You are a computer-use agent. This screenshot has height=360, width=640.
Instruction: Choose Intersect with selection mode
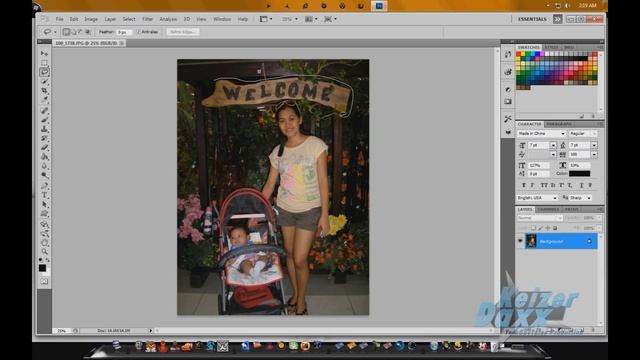(88, 32)
